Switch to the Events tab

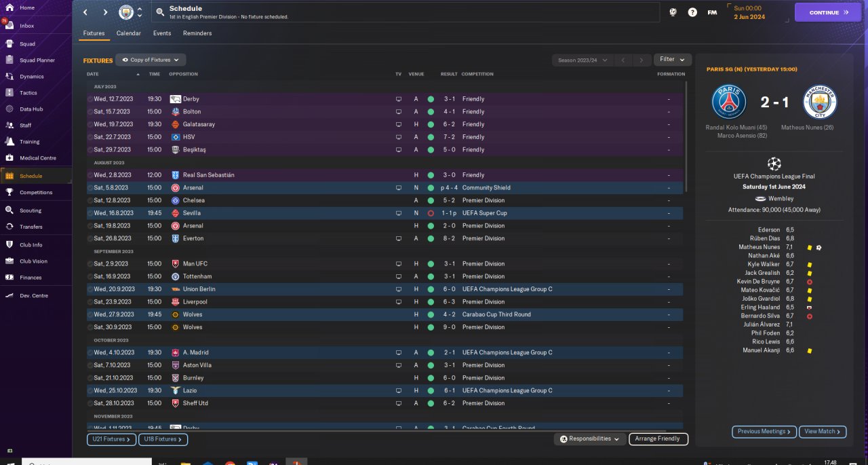click(x=162, y=33)
